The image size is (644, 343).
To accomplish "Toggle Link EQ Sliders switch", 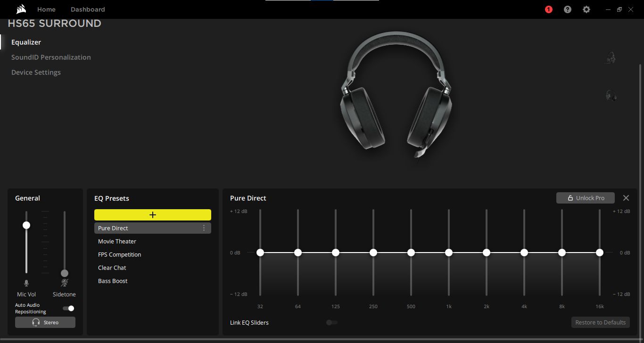I will [332, 322].
